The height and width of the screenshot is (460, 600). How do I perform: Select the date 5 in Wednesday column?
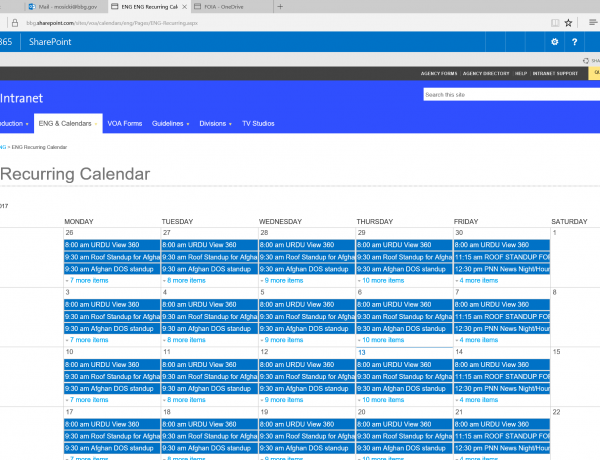[x=262, y=292]
